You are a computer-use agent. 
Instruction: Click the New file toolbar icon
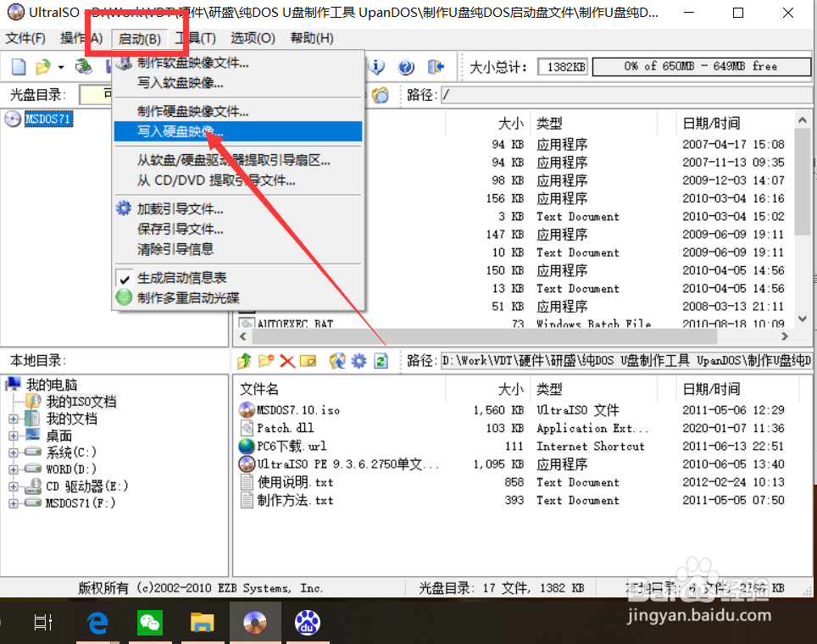[19, 67]
